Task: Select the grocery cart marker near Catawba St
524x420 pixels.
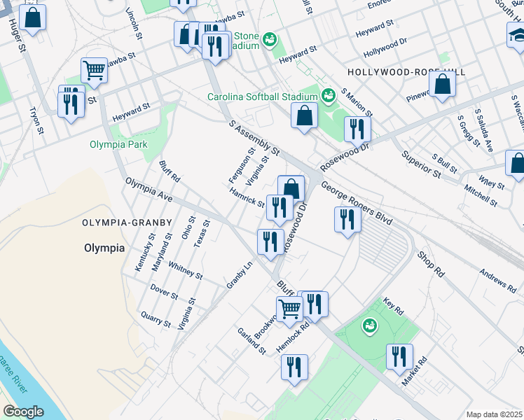Action: click(95, 73)
